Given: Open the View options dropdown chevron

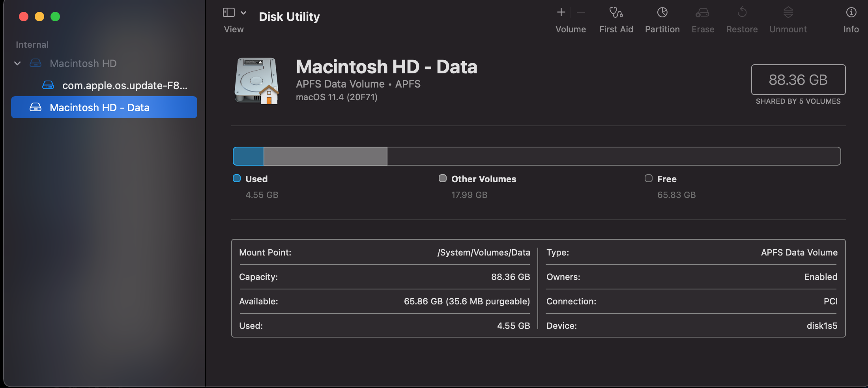Looking at the screenshot, I should [243, 13].
